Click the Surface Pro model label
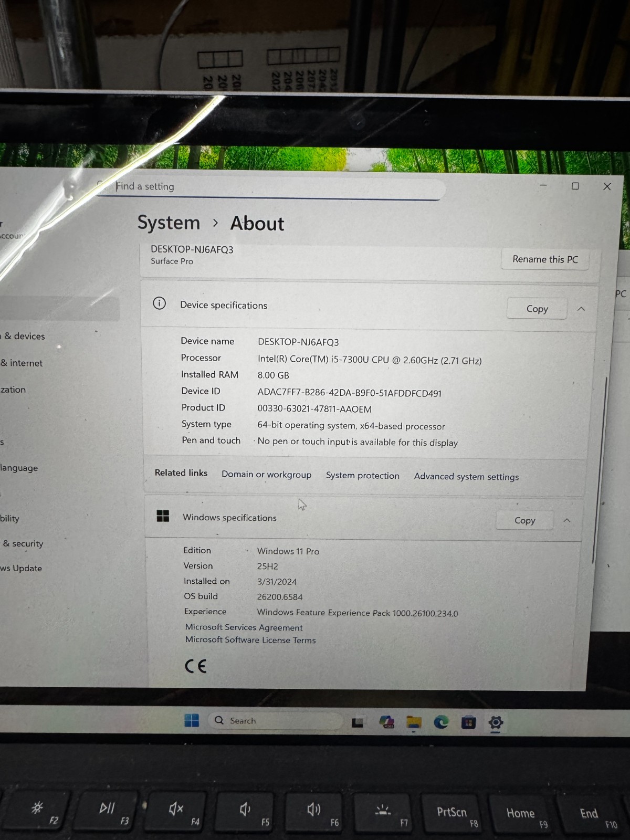 tap(172, 261)
